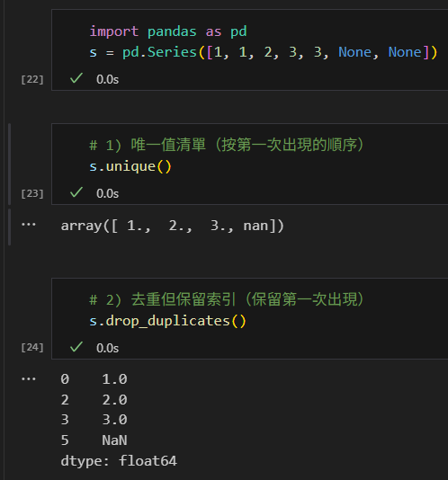Open the output menu for cell 23

tap(29, 225)
